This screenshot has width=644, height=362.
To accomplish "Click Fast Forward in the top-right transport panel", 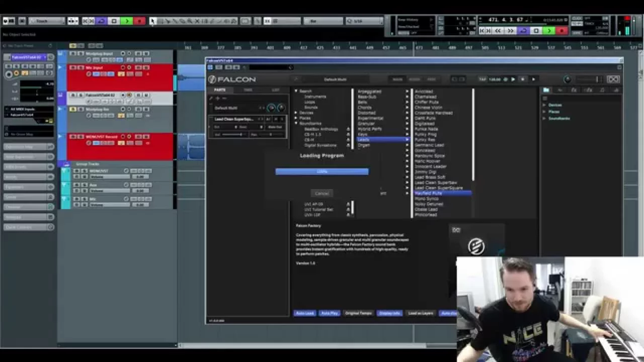I will click(511, 31).
